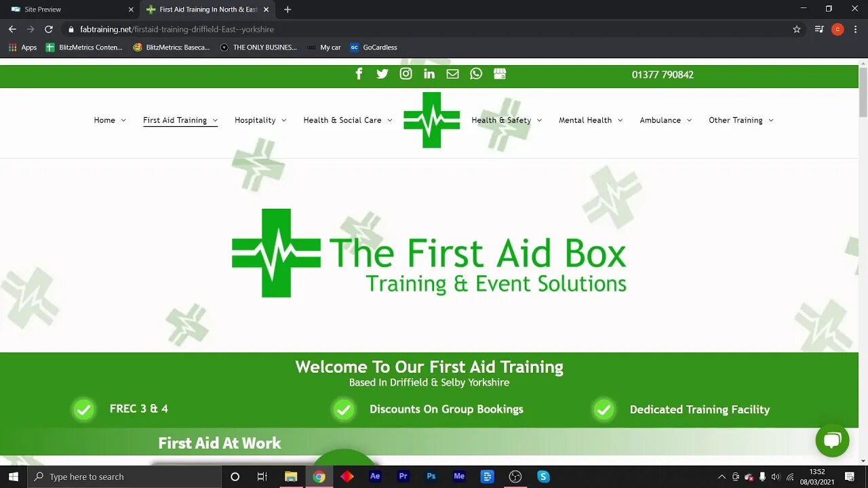Reload the page with refresh icon

pos(49,29)
